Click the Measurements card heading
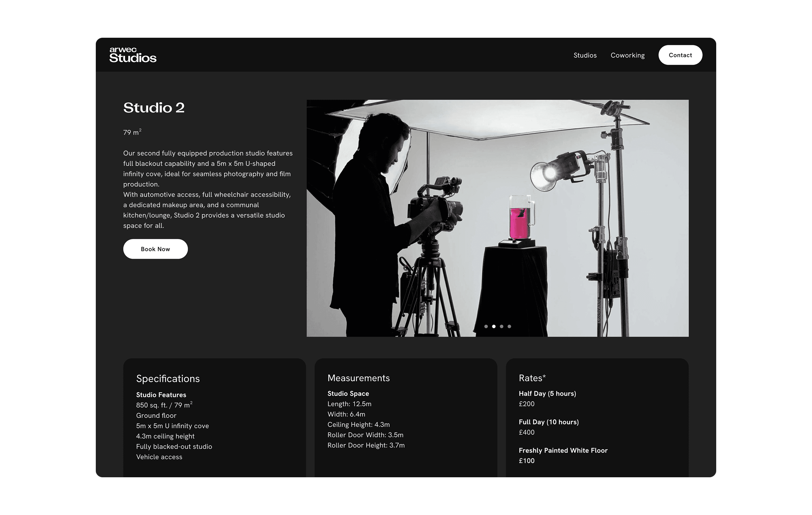Image resolution: width=812 pixels, height=515 pixels. 358,378
